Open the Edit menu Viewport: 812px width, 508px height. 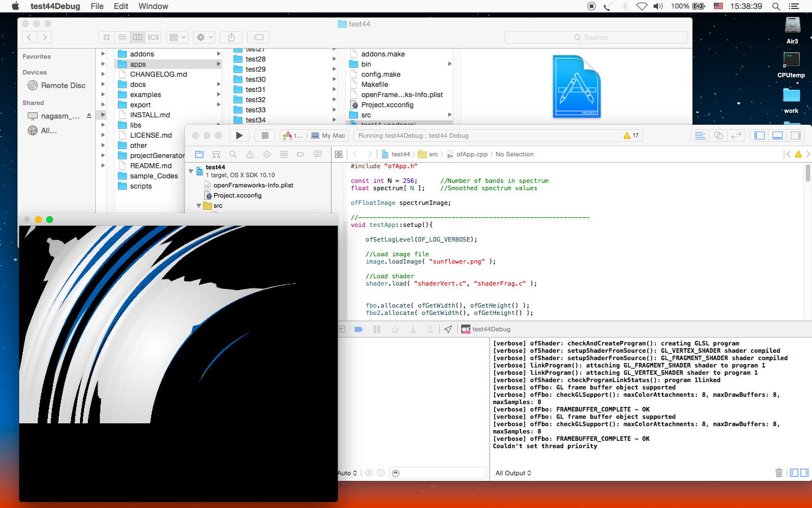point(121,6)
